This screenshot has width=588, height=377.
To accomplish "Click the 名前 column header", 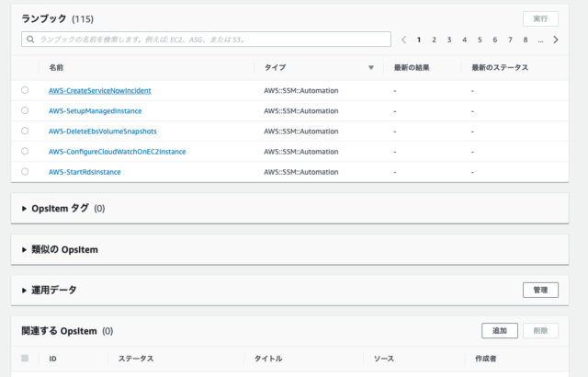I will click(56, 67).
